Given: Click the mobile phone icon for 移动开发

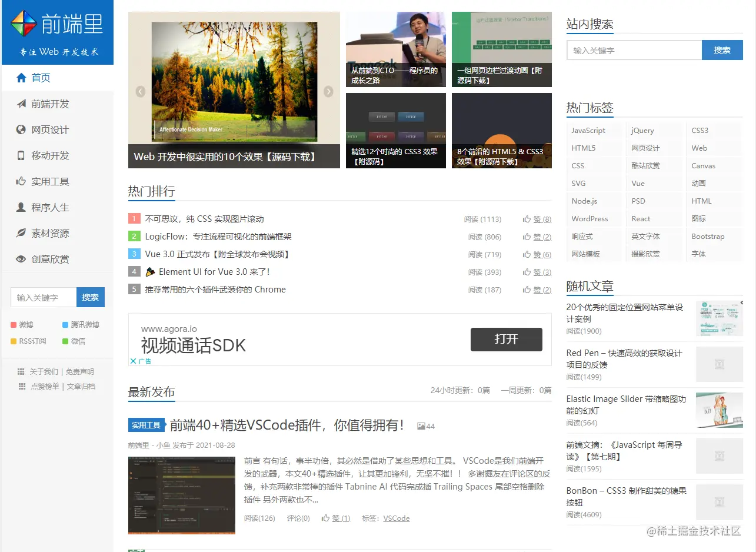Looking at the screenshot, I should coord(21,155).
